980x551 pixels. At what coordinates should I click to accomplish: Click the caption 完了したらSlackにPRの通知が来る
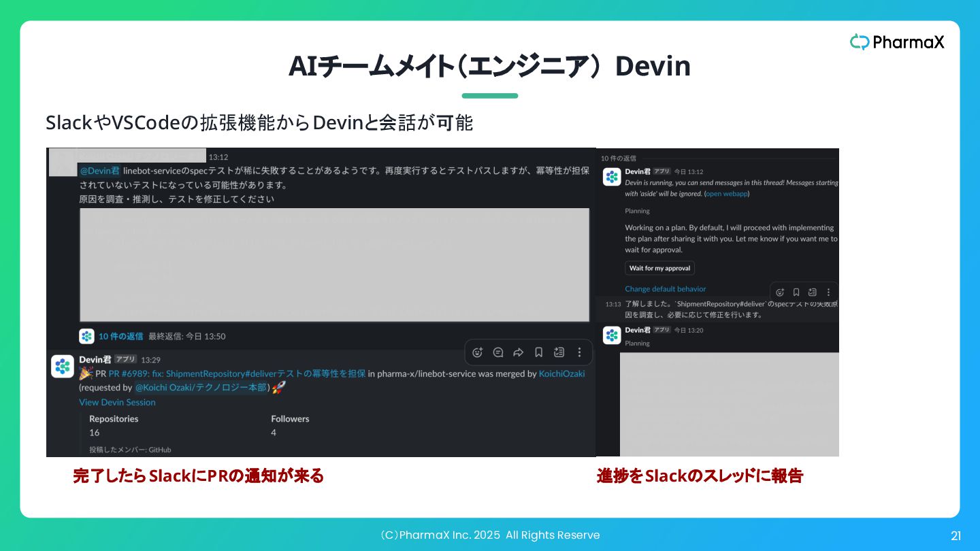tap(198, 475)
